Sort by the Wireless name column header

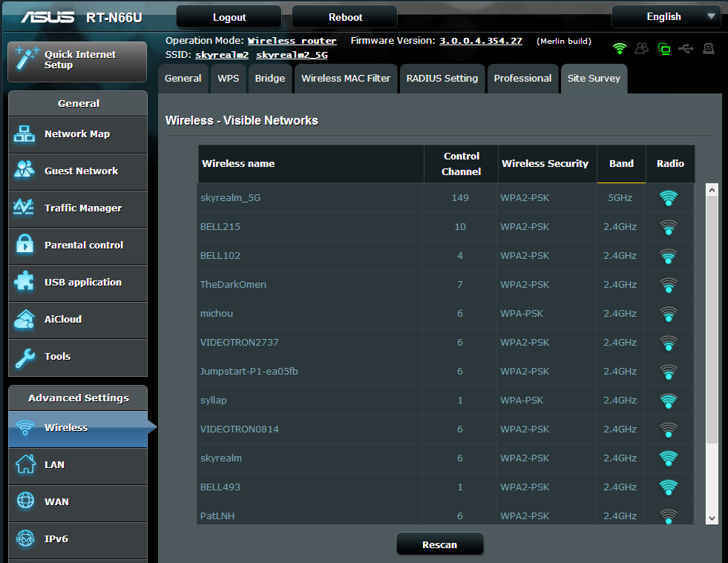point(311,164)
